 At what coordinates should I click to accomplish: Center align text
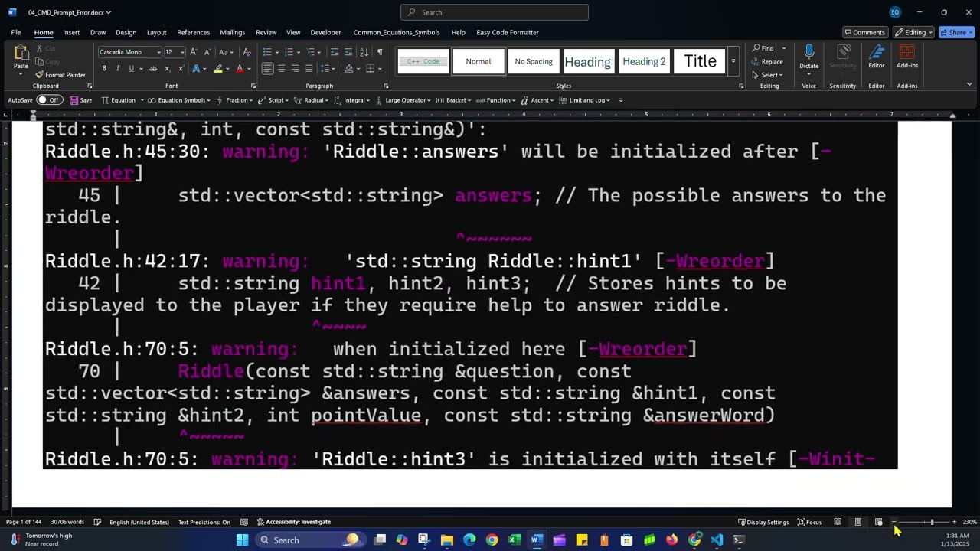(281, 69)
